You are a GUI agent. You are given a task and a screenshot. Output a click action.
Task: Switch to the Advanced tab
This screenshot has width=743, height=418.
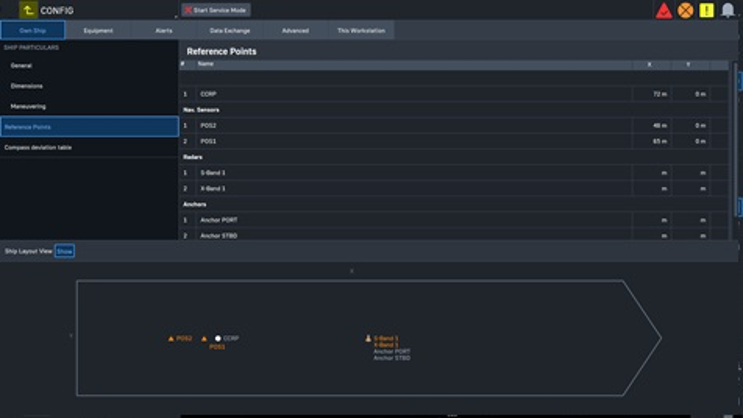coord(295,30)
